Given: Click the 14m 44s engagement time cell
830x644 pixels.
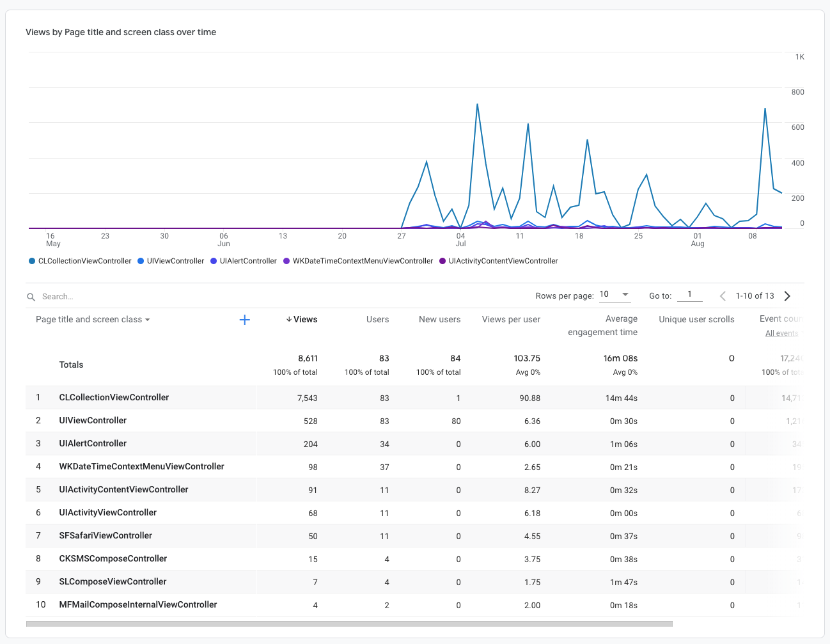Looking at the screenshot, I should coord(621,398).
